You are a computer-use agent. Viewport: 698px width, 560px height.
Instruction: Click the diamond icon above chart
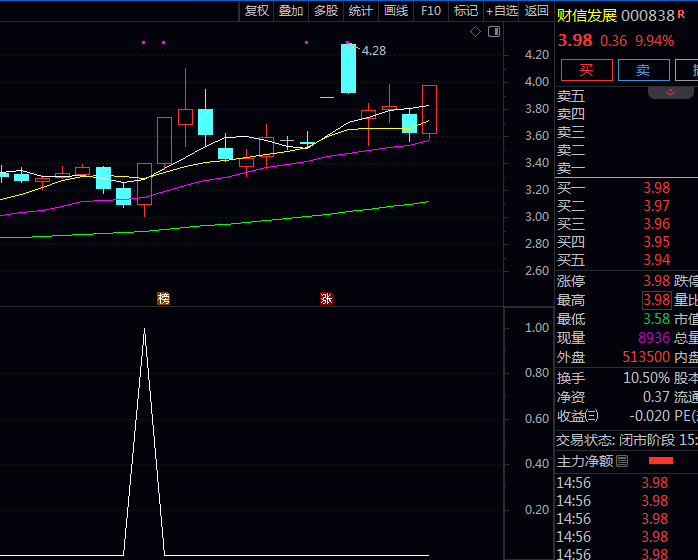pyautogui.click(x=475, y=32)
